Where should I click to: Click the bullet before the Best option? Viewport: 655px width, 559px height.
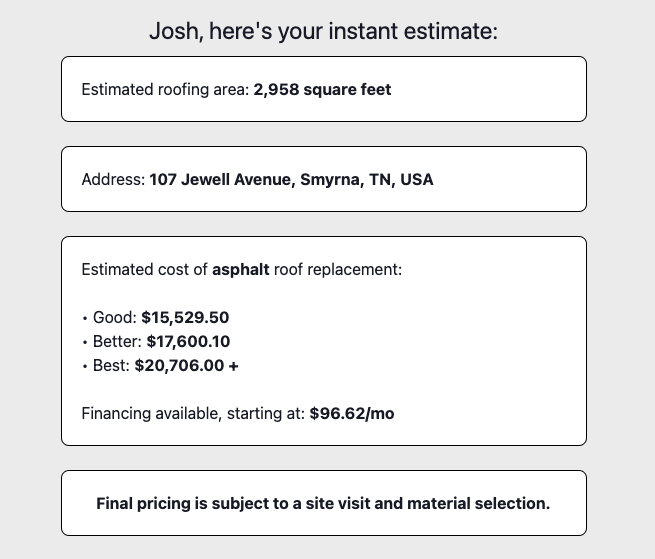84,367
